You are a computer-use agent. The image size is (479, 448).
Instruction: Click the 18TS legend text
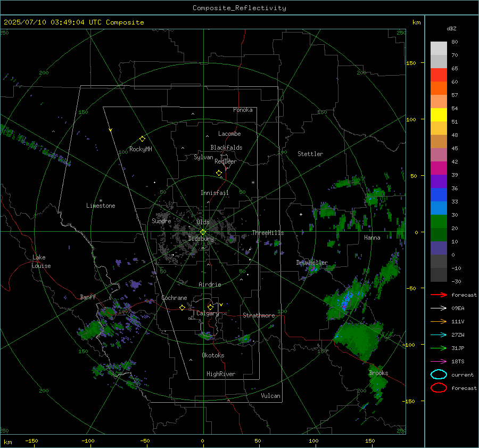pyautogui.click(x=458, y=362)
